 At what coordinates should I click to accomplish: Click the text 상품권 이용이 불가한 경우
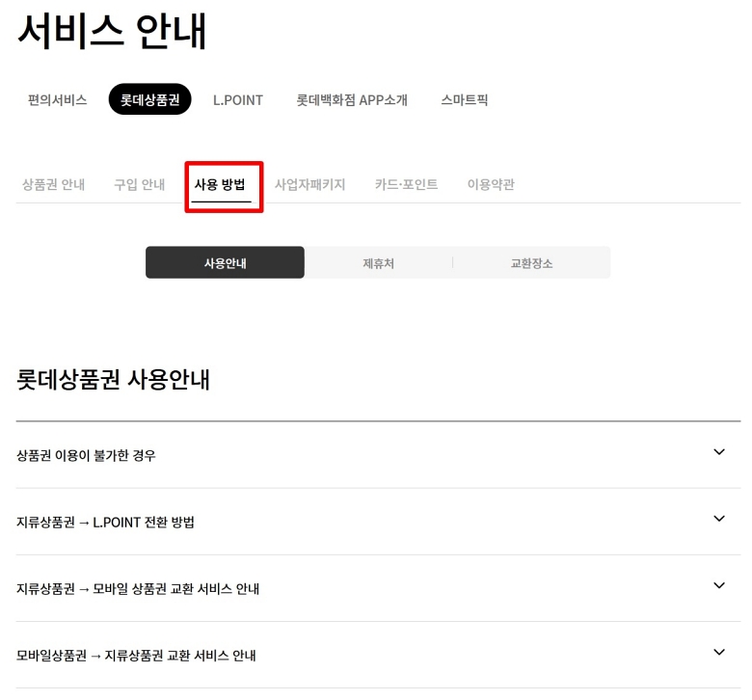point(87,455)
